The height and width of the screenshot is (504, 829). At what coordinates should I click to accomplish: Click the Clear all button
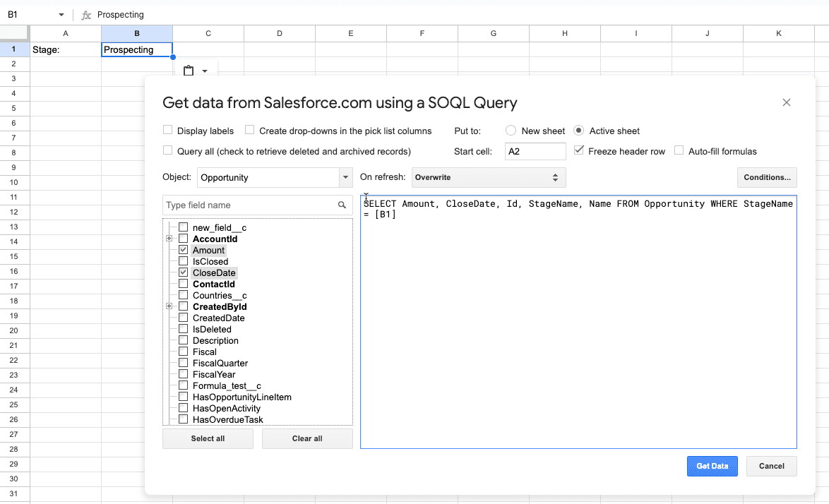coord(307,438)
